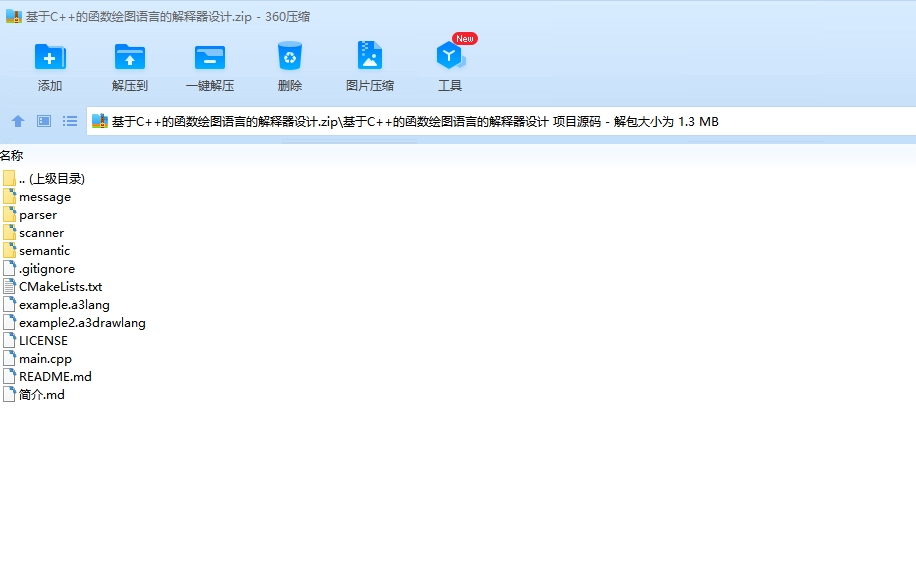The width and height of the screenshot is (916, 566).
Task: Click the CMakeLists.txt text file icon
Action: pyautogui.click(x=9, y=287)
